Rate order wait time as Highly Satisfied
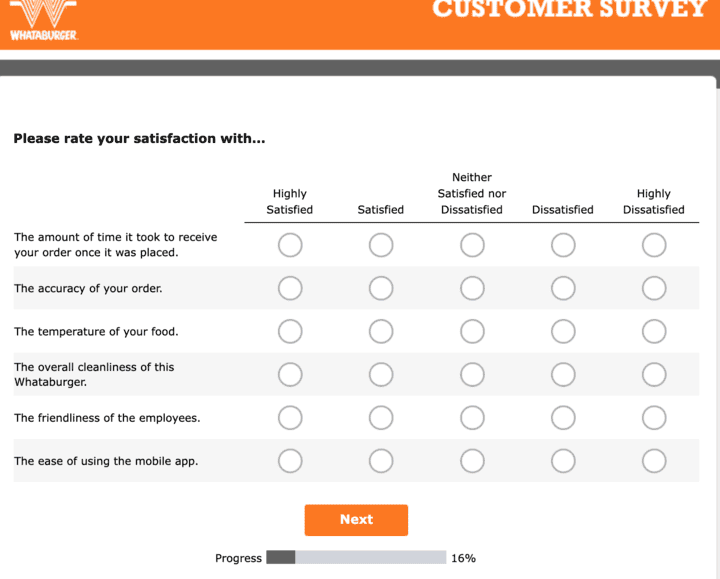This screenshot has width=720, height=579. [290, 245]
